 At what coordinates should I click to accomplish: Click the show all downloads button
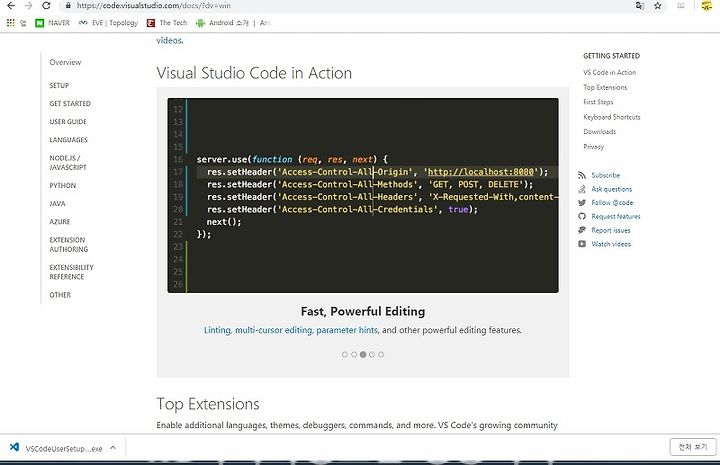click(x=693, y=447)
